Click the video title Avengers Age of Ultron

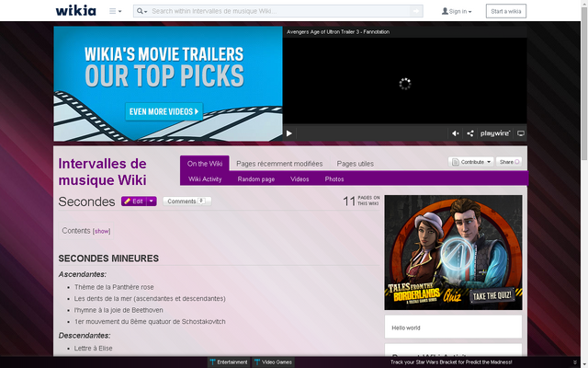338,32
